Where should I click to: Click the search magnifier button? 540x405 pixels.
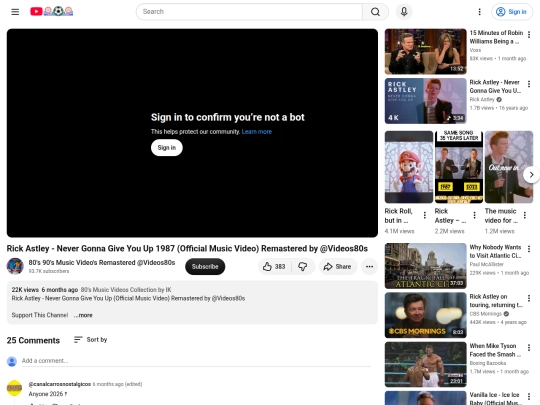pos(375,12)
